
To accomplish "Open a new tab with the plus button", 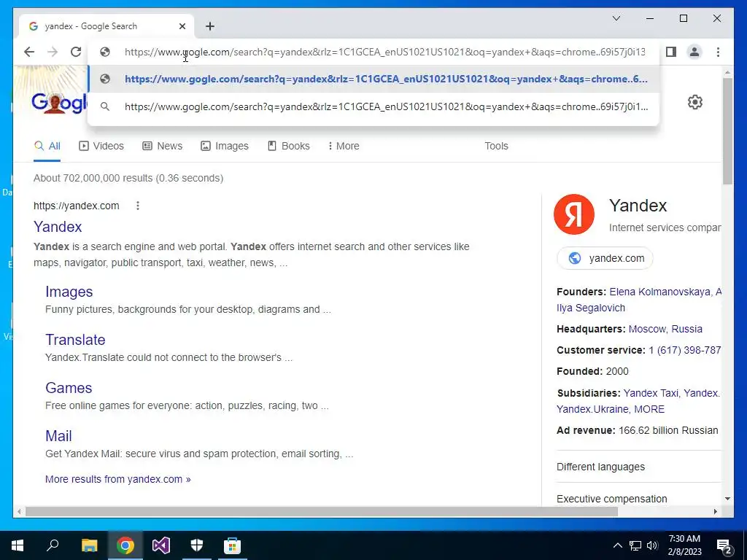I will [x=210, y=26].
